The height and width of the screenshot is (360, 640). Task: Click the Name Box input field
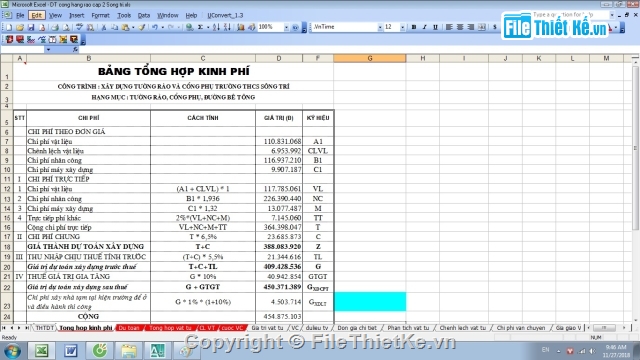coord(22,49)
